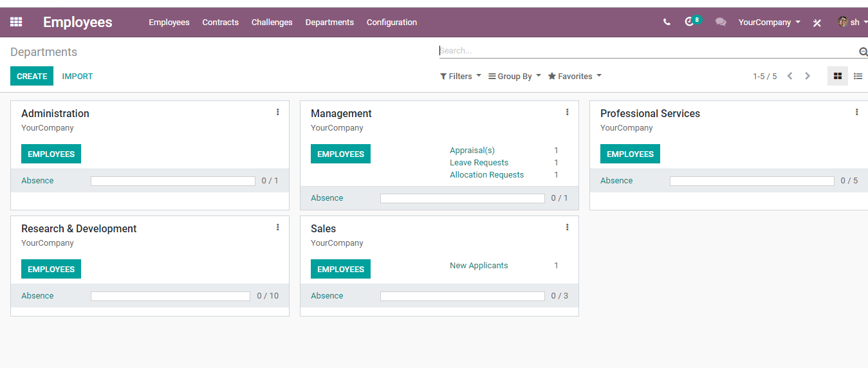Click the phone call icon

[667, 22]
